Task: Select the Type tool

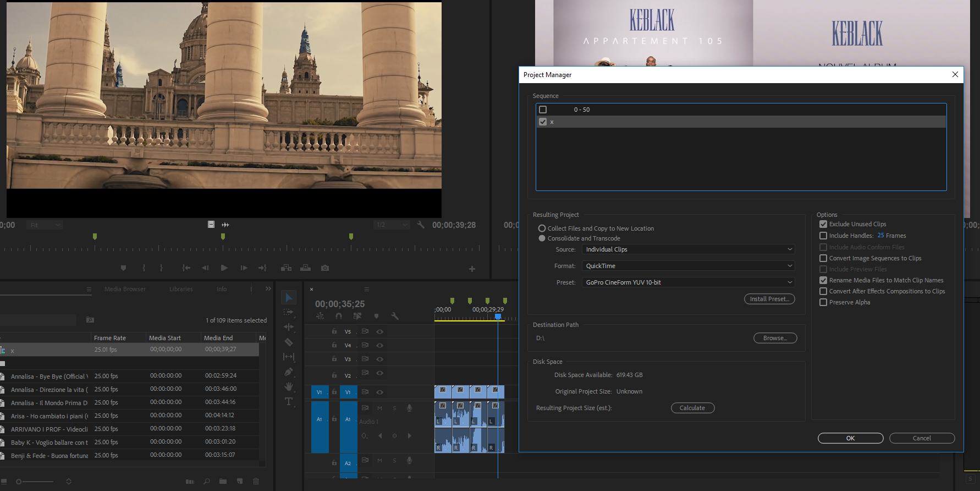Action: [288, 401]
